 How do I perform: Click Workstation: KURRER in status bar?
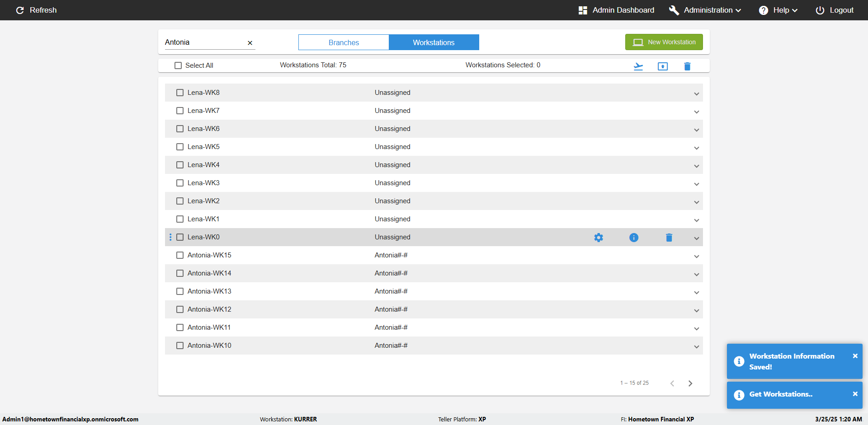(288, 419)
